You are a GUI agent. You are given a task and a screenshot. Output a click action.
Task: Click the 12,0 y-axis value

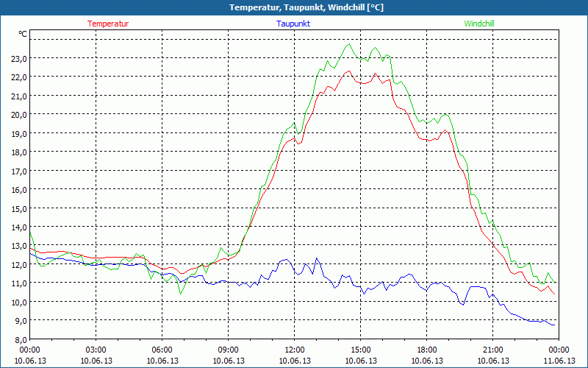pyautogui.click(x=20, y=265)
